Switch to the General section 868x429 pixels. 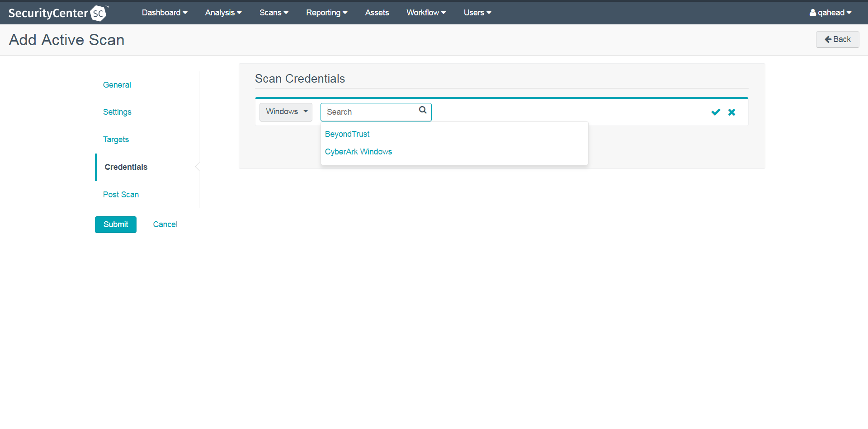(117, 85)
